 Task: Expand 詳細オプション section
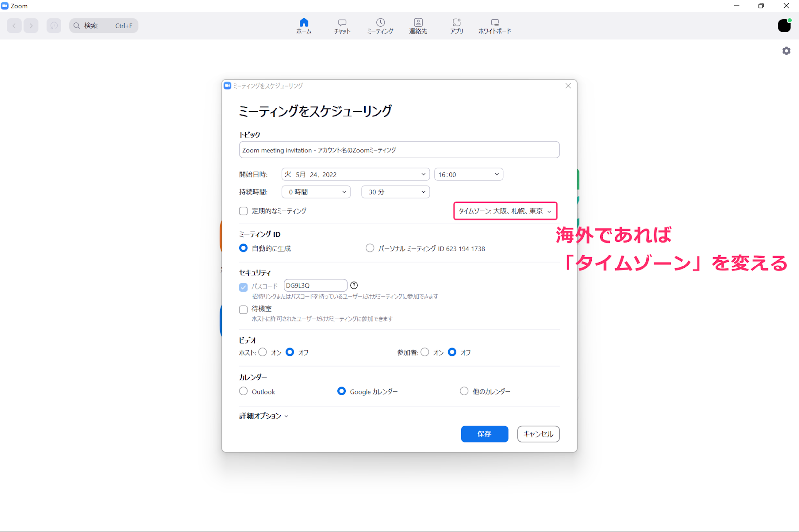point(264,416)
